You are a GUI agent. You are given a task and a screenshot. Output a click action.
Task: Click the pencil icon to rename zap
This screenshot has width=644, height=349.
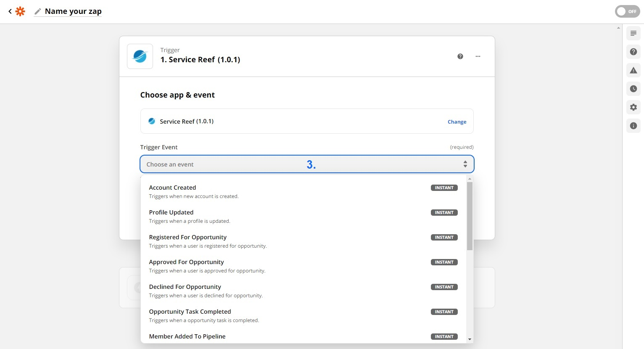coord(38,11)
